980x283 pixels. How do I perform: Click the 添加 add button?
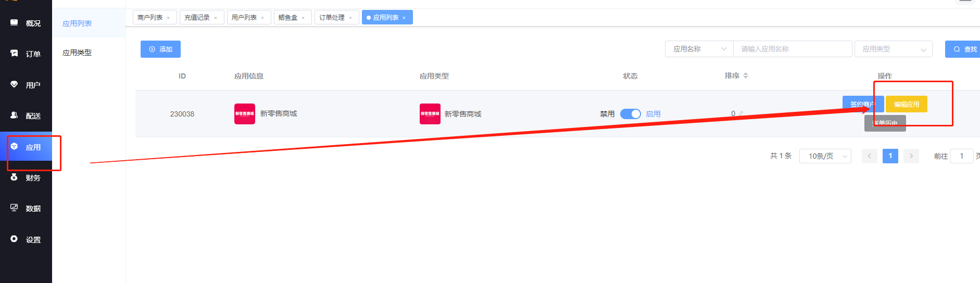[160, 49]
